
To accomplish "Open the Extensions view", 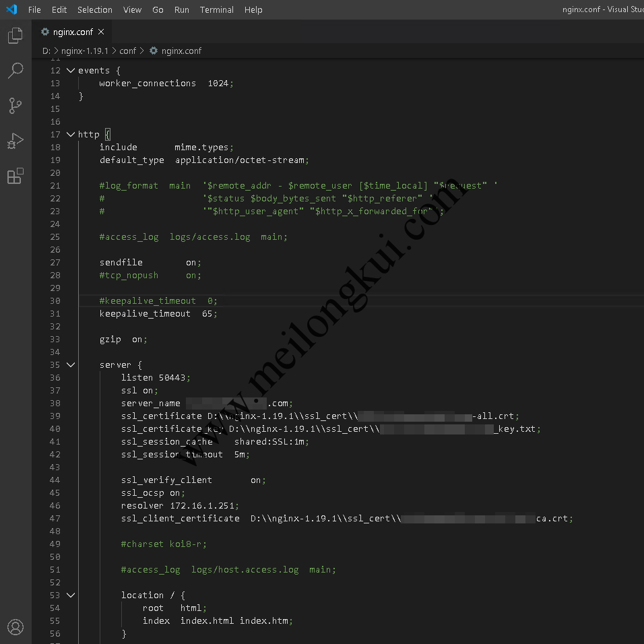I will [15, 176].
